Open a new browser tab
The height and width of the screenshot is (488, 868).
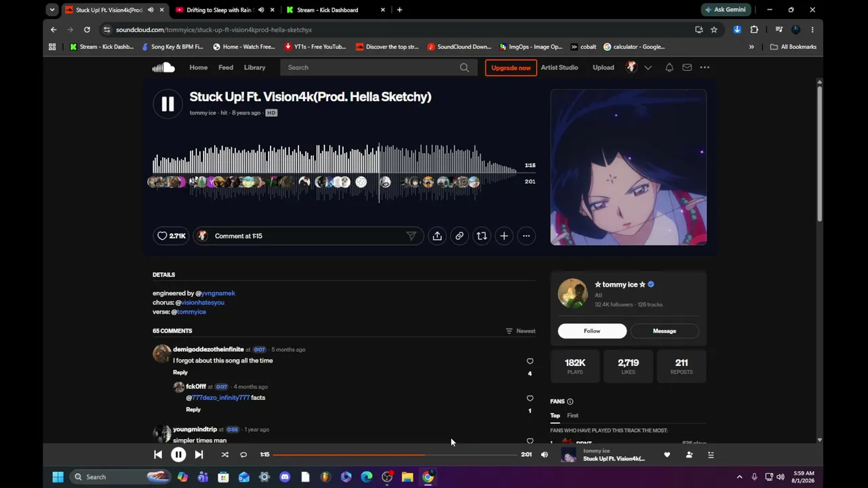coord(399,10)
